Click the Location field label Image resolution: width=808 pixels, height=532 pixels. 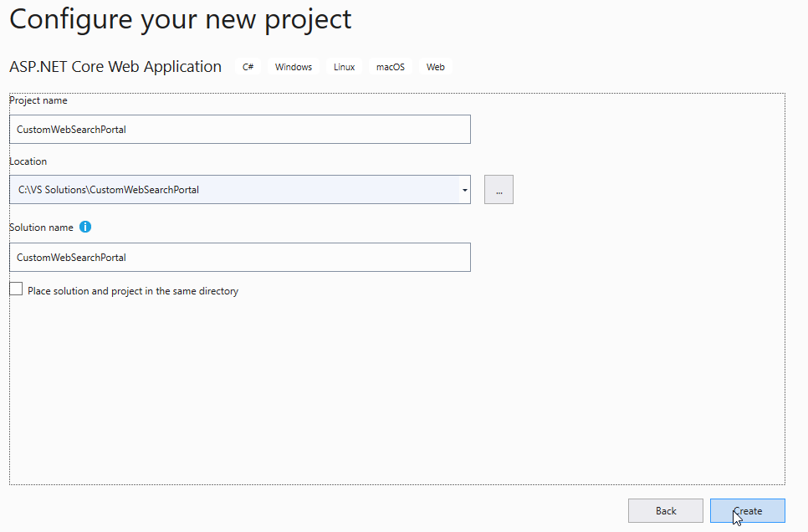[28, 161]
